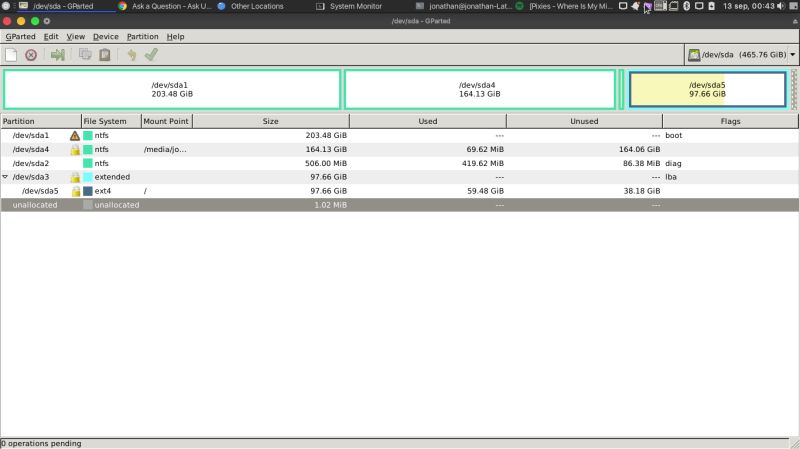Select the /dev/sda5 ext4 partition row

point(399,191)
